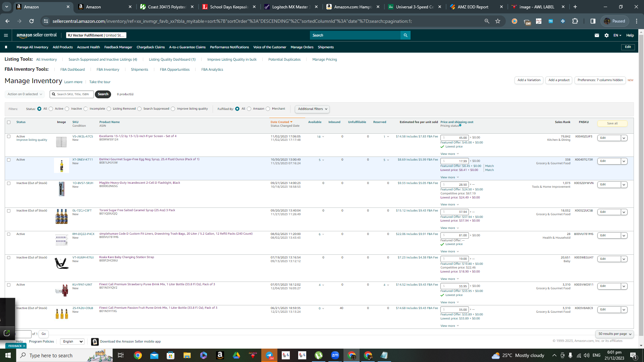
Task: Close the FEEDBACK tab with the x
Action: (x=24, y=346)
